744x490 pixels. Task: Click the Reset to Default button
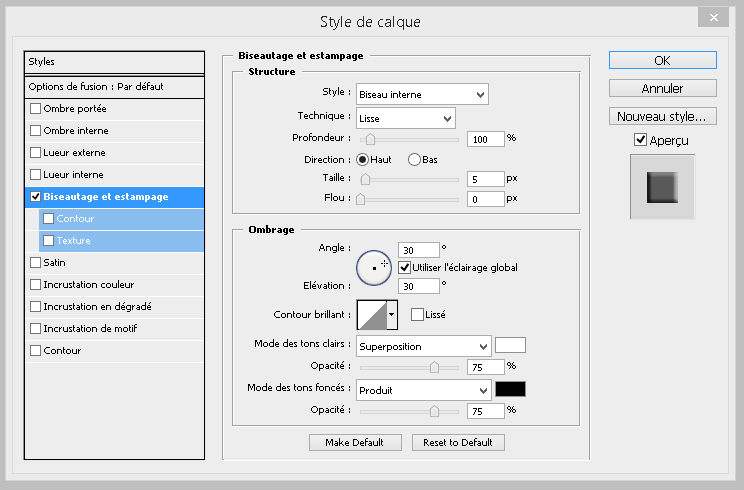[x=458, y=443]
